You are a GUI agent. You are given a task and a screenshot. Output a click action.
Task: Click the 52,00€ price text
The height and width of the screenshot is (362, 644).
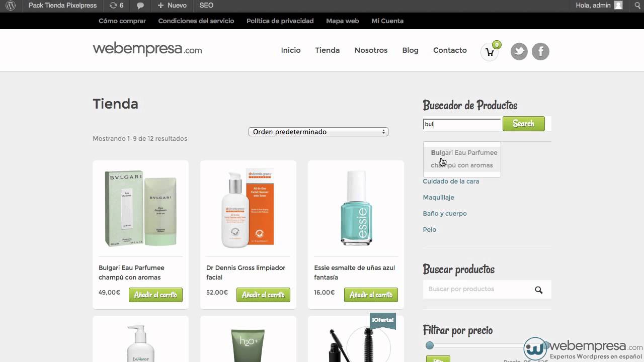(217, 292)
